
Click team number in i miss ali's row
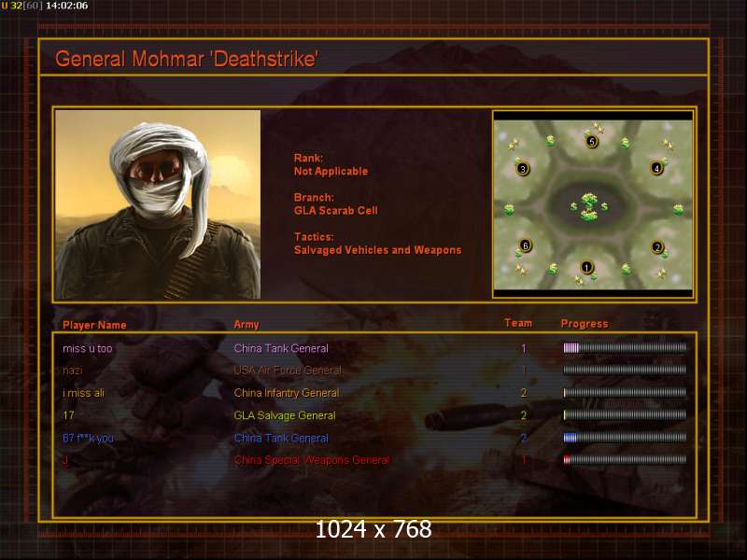click(524, 393)
